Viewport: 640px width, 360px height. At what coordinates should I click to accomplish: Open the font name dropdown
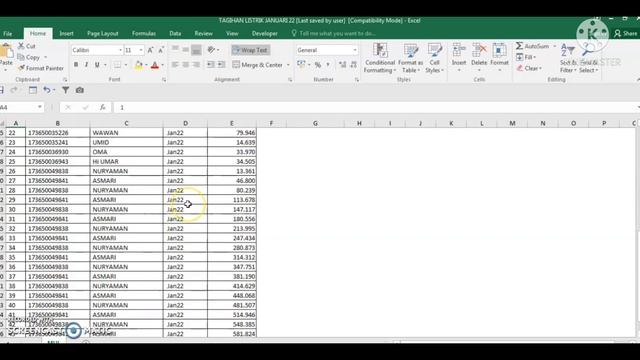(120, 50)
